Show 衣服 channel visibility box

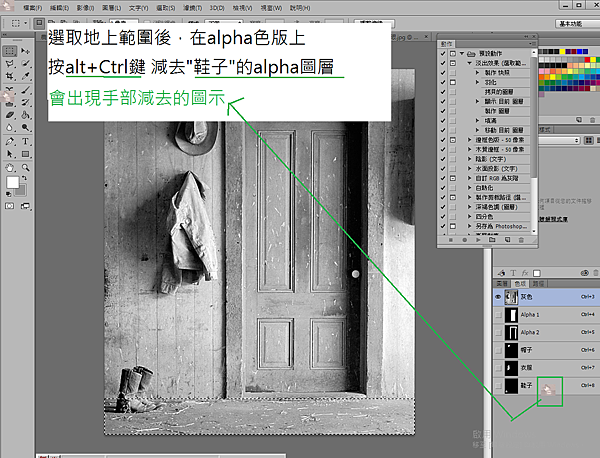[498, 368]
